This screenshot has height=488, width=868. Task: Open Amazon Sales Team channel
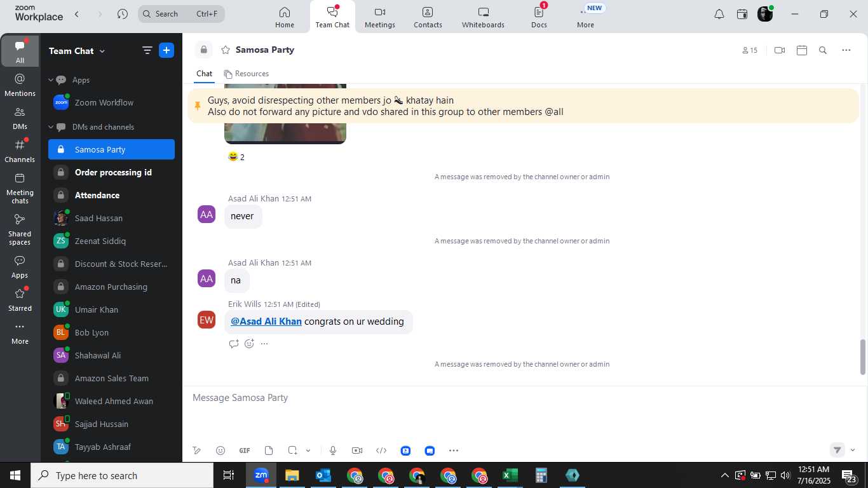point(111,379)
